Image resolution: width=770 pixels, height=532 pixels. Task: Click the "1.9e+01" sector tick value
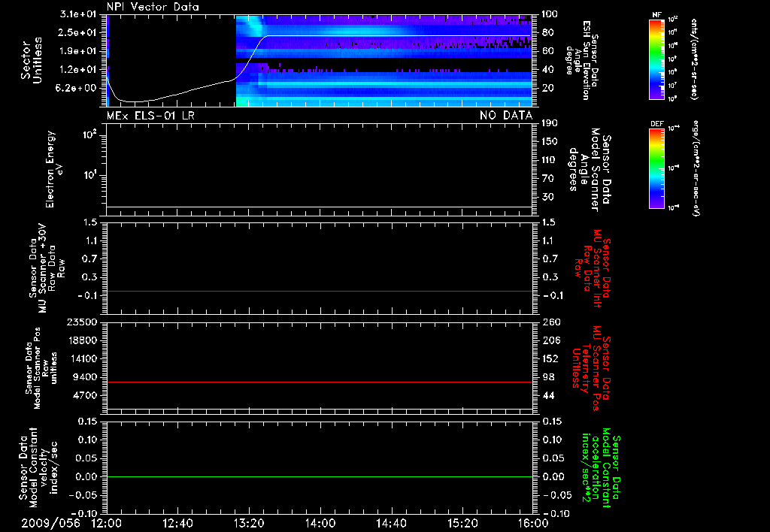click(x=77, y=51)
